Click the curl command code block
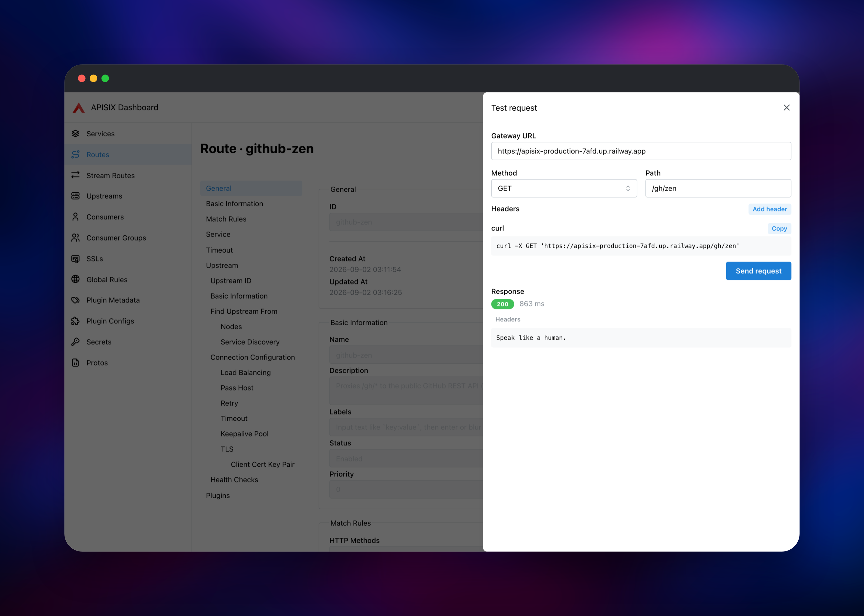The width and height of the screenshot is (864, 616). coord(641,246)
